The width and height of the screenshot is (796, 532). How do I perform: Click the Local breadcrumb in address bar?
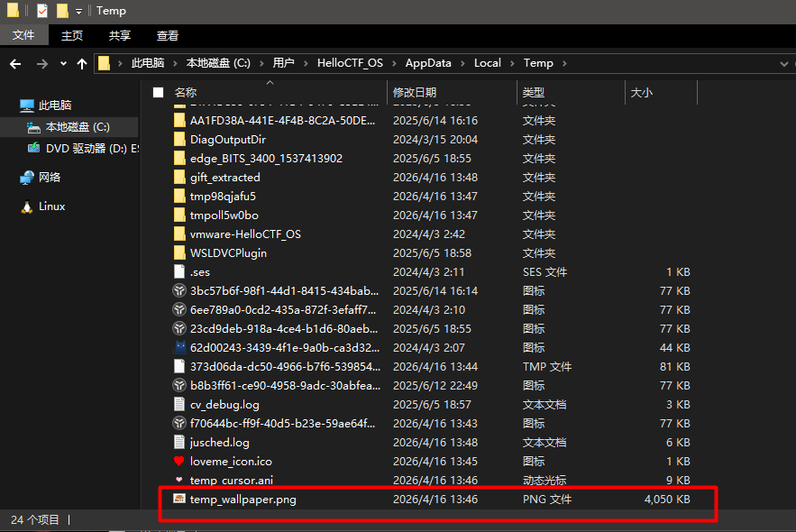487,63
